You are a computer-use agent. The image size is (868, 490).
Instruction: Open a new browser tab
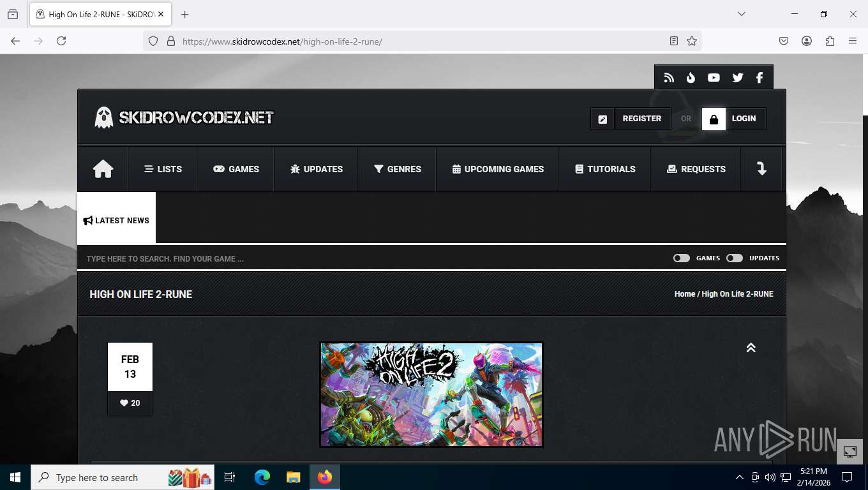point(185,14)
